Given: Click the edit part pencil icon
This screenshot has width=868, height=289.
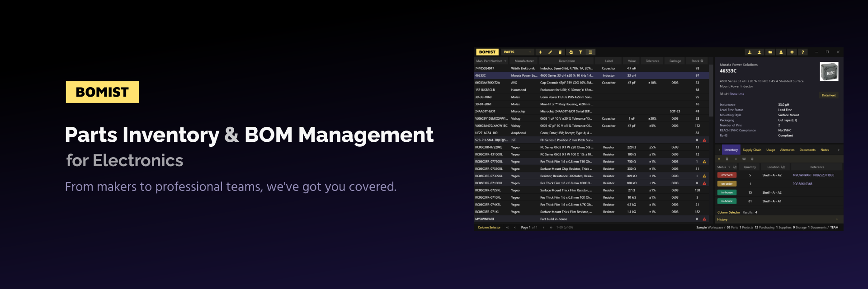Looking at the screenshot, I should click(x=550, y=52).
